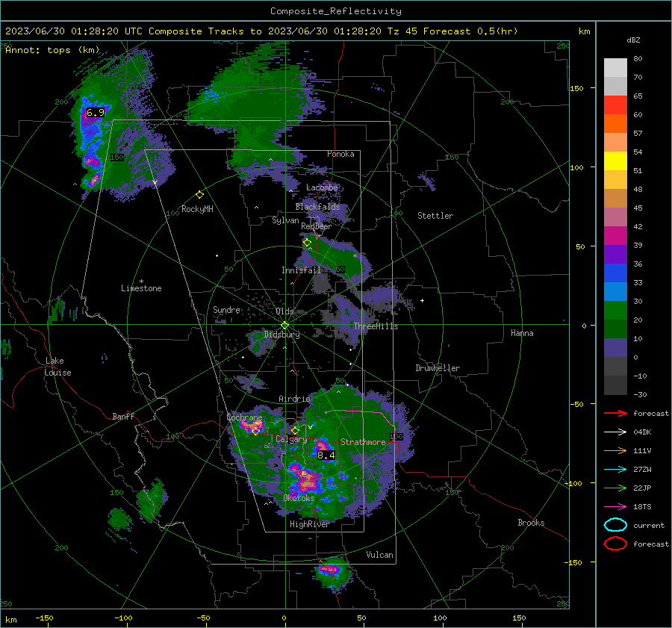Click the Brooks label

(531, 523)
